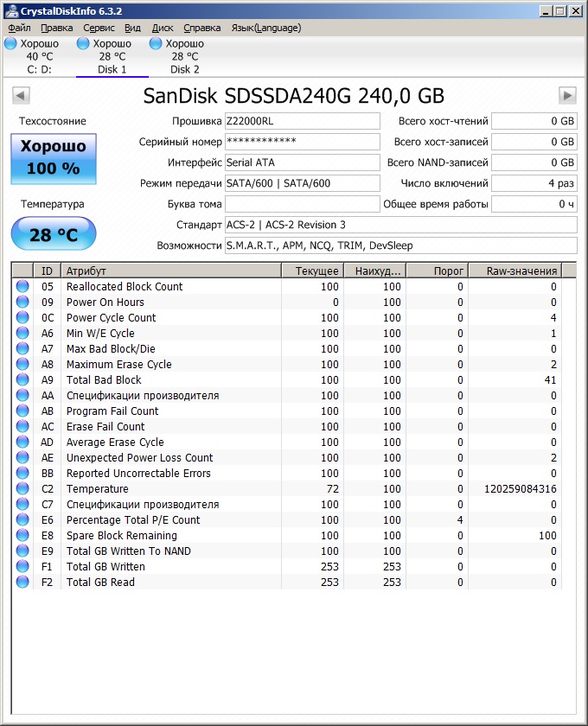Open the Файл menu
The height and width of the screenshot is (726, 588).
tap(19, 29)
